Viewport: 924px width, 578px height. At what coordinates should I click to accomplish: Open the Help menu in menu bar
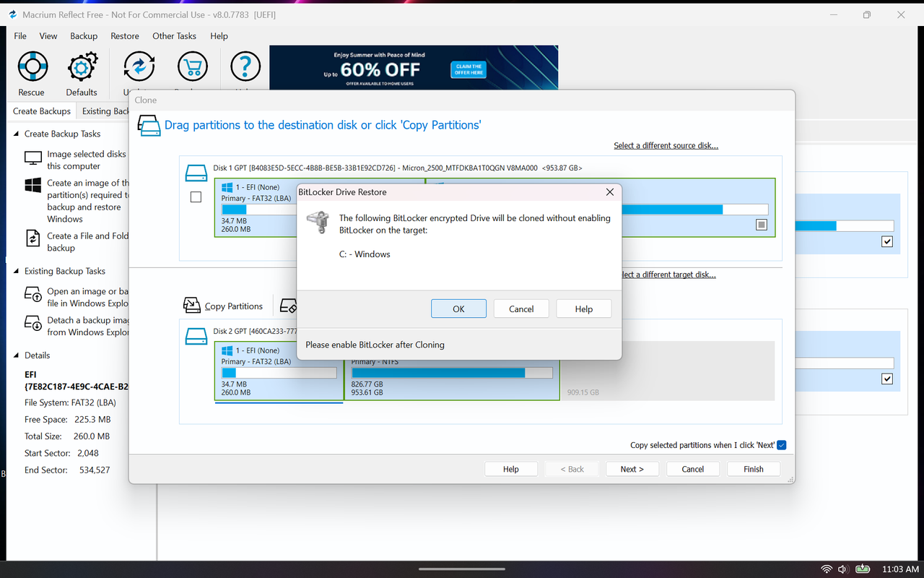pos(219,36)
